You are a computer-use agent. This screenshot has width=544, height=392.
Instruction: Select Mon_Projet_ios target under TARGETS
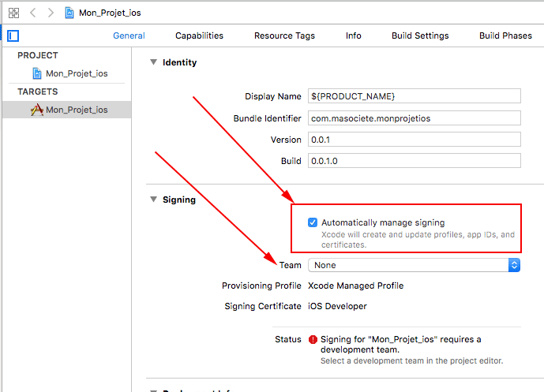[66, 110]
